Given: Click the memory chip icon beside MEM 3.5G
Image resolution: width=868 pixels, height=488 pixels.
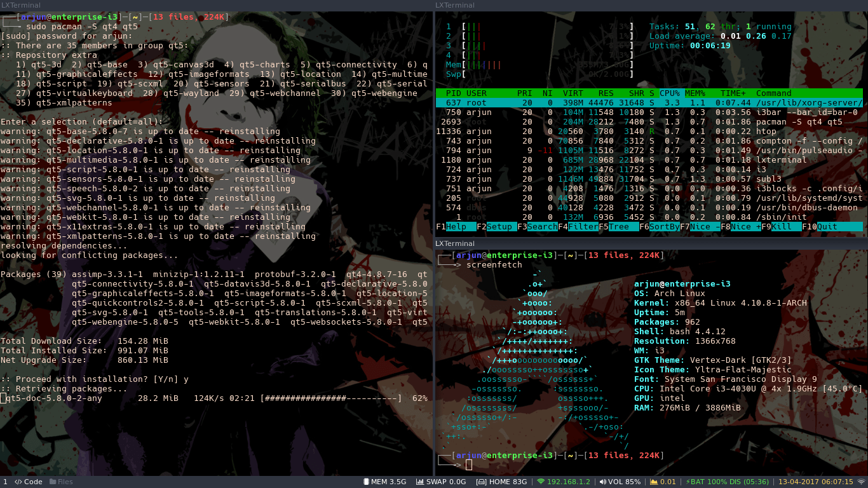Looking at the screenshot, I should pos(366,482).
